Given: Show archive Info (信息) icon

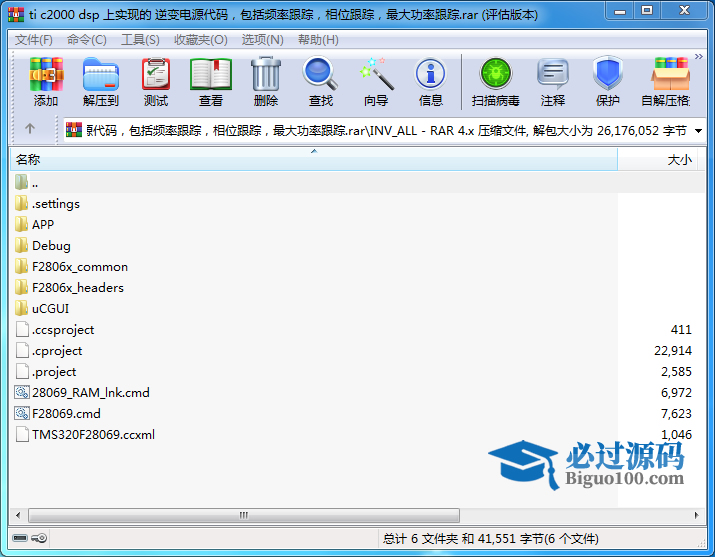Looking at the screenshot, I should tap(431, 81).
